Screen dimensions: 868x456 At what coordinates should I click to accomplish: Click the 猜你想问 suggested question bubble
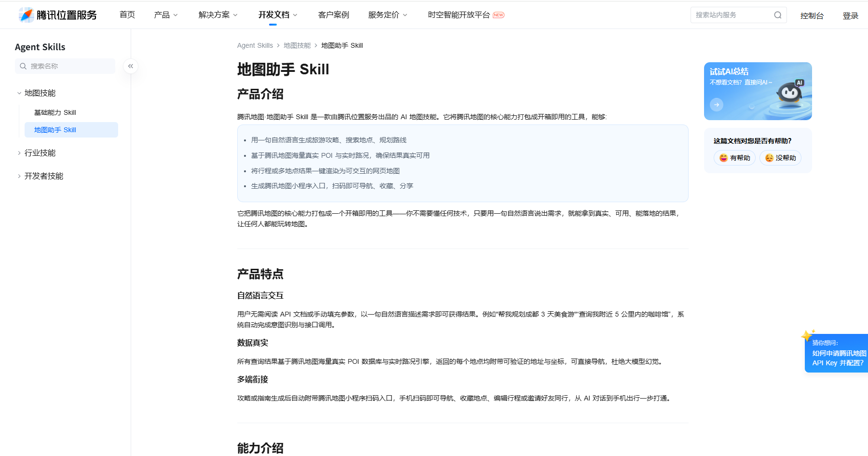click(837, 353)
